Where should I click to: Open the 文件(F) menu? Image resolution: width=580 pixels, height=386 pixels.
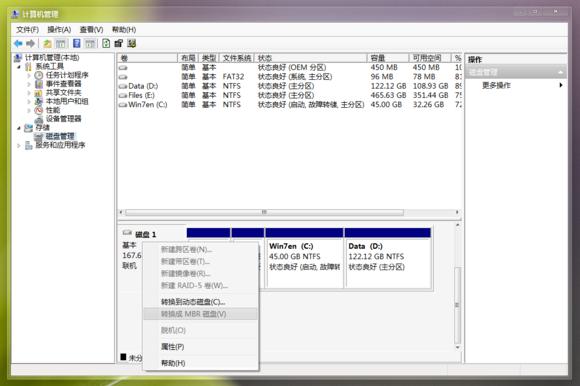point(27,30)
